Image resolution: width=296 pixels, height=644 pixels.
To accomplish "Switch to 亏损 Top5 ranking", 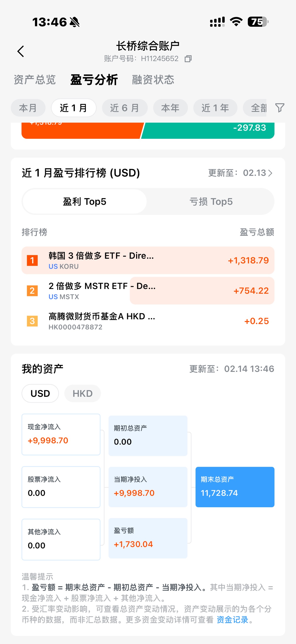I will point(211,201).
